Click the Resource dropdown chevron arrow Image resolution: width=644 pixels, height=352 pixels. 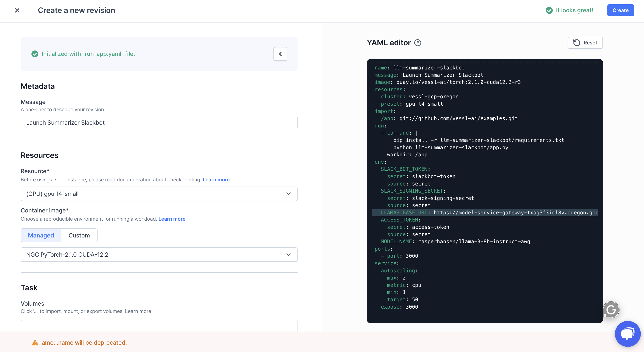(288, 194)
